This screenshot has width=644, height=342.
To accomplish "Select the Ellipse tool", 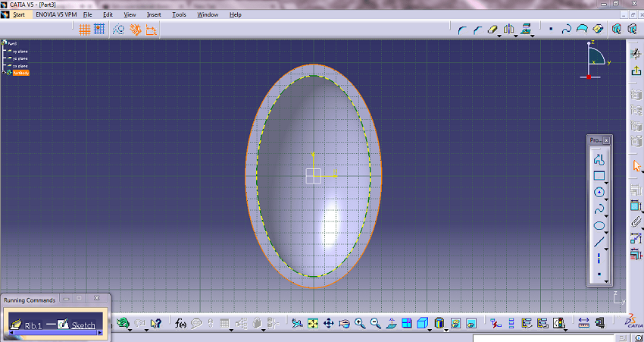I will tap(599, 226).
